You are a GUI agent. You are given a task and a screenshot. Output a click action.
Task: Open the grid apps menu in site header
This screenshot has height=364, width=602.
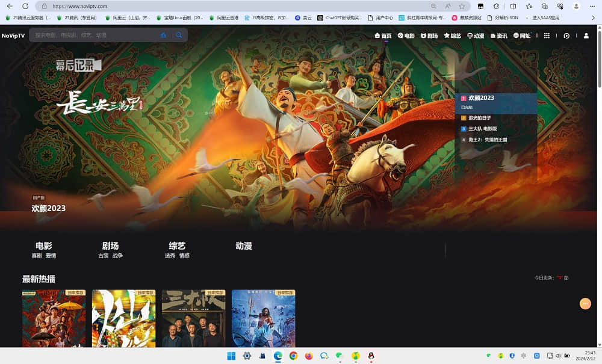point(547,35)
